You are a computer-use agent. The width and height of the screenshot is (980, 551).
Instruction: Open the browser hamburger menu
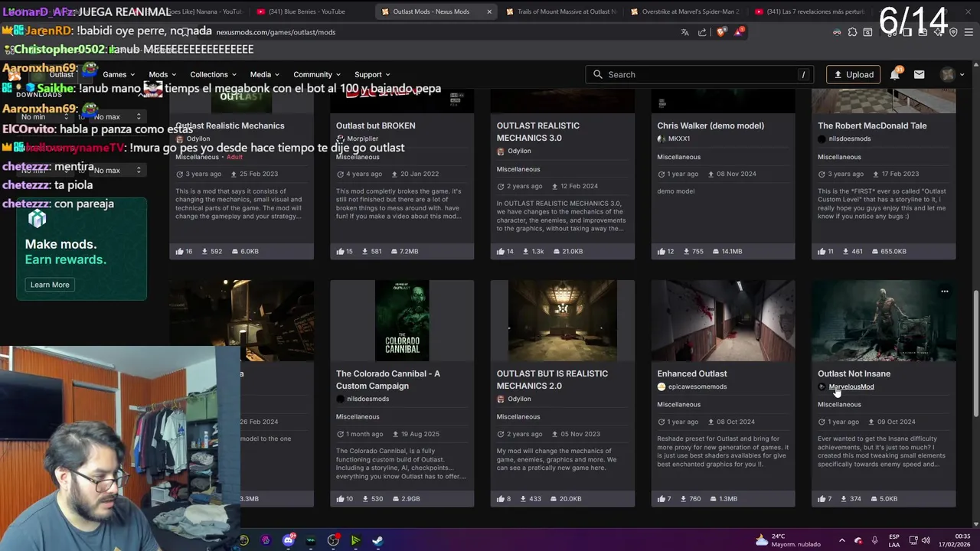(969, 32)
